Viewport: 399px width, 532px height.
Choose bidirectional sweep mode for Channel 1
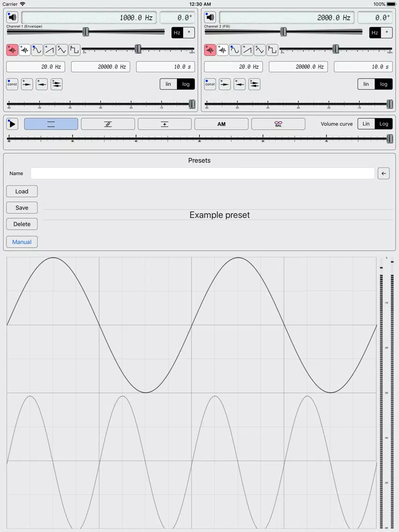click(x=57, y=84)
